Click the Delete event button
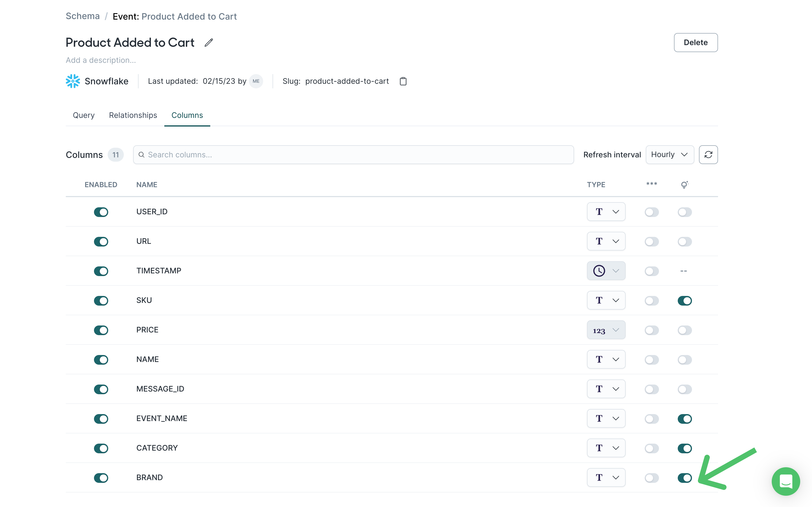Viewport: 812px width, 507px height. (x=696, y=42)
